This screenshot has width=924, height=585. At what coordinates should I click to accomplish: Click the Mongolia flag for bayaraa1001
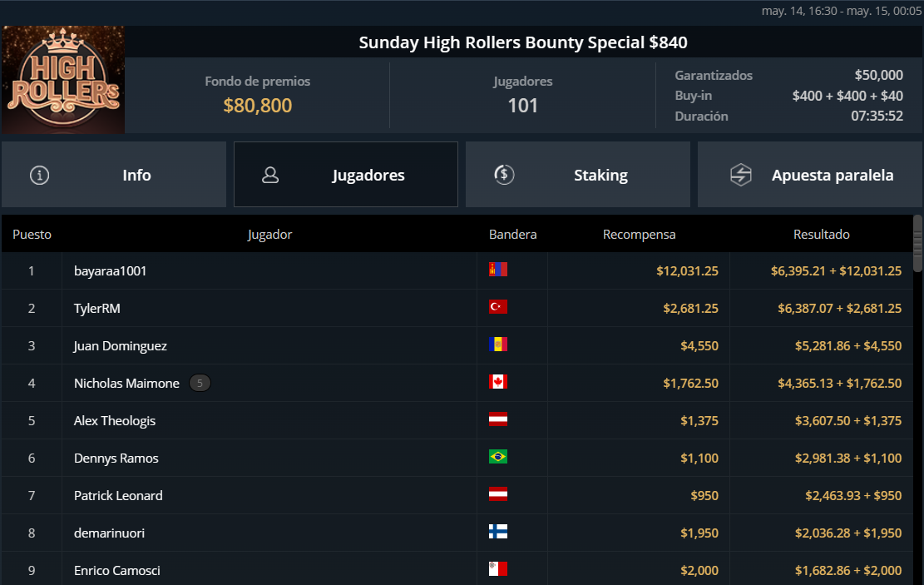point(498,270)
